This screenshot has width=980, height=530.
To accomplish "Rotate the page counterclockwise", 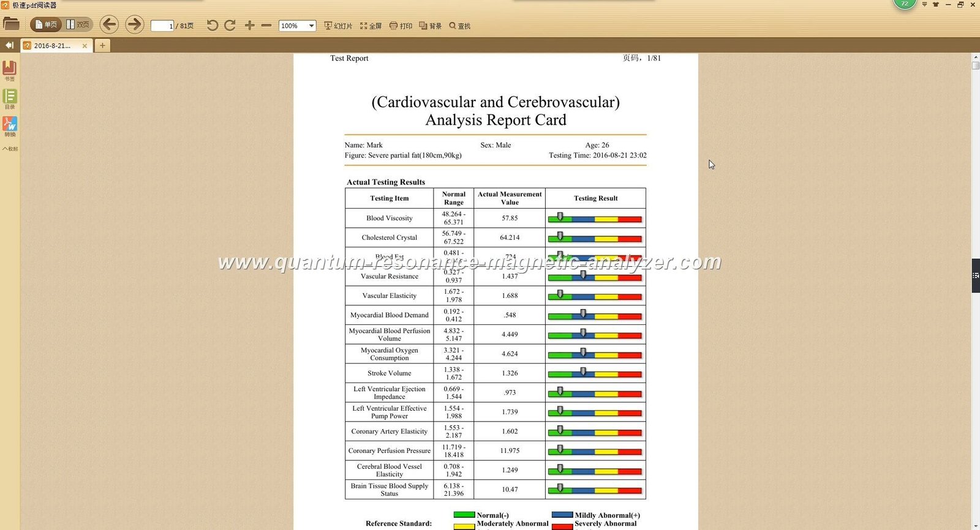I will 212,25.
